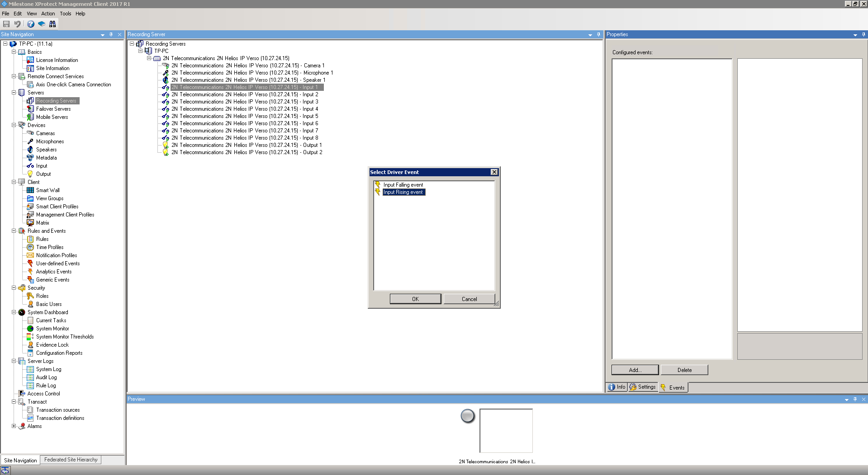Switch to the Settings tab
Image resolution: width=868 pixels, height=475 pixels.
tap(643, 387)
